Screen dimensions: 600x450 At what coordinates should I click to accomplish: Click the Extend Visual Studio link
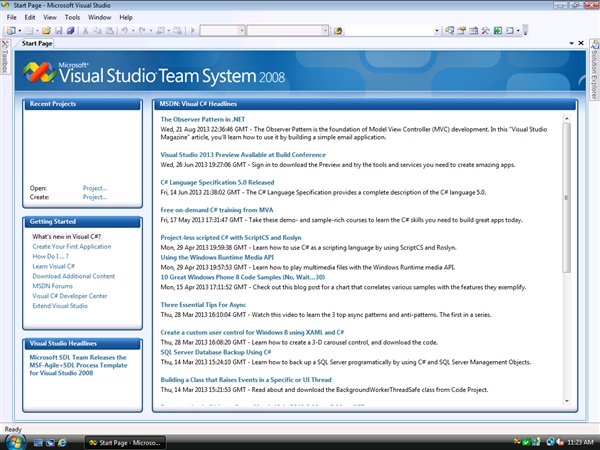click(60, 306)
